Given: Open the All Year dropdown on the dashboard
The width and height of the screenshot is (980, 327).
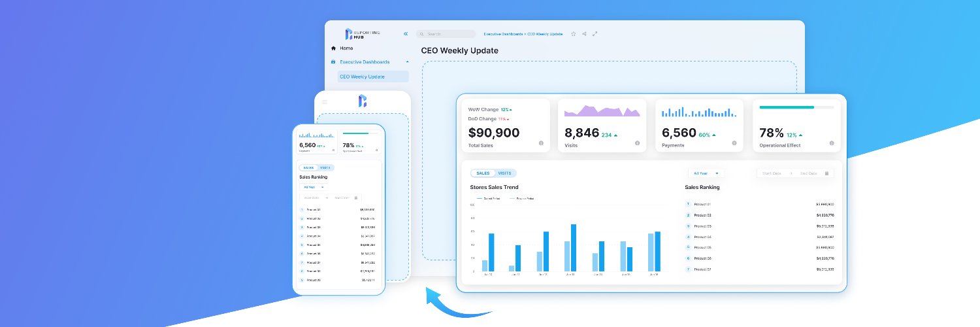Looking at the screenshot, I should [x=706, y=173].
